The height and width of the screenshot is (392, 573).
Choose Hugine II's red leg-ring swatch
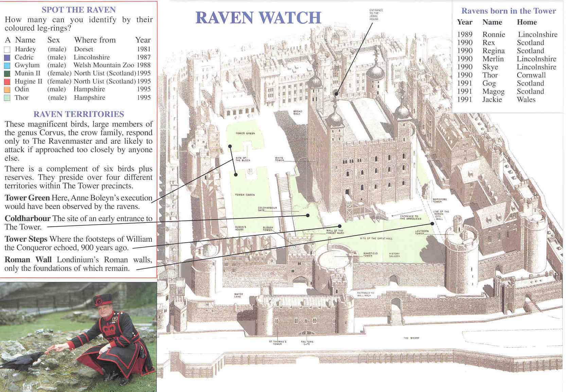pos(7,82)
